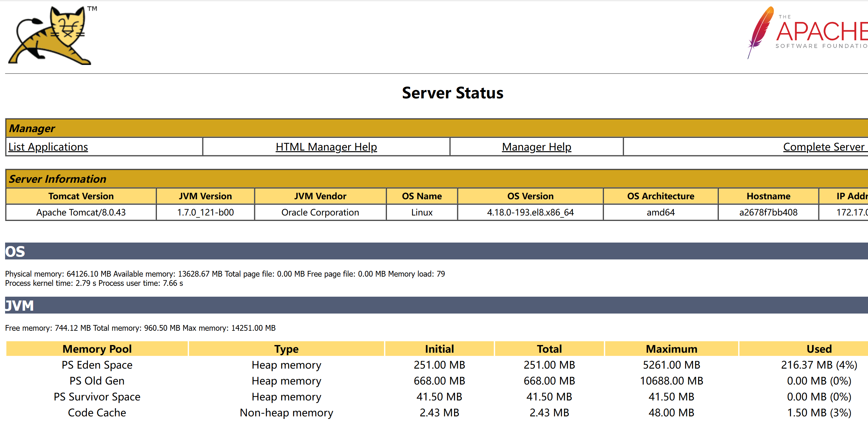Click Code Cache used 1.50 MB (3%)
868x424 pixels.
(x=819, y=413)
